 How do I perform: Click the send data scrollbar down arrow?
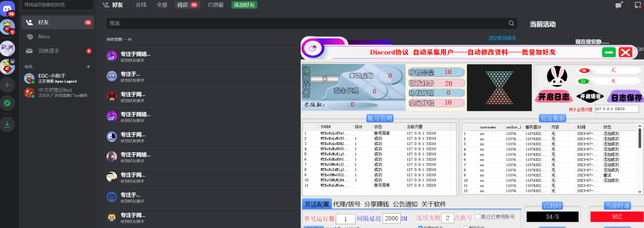pyautogui.click(x=639, y=192)
